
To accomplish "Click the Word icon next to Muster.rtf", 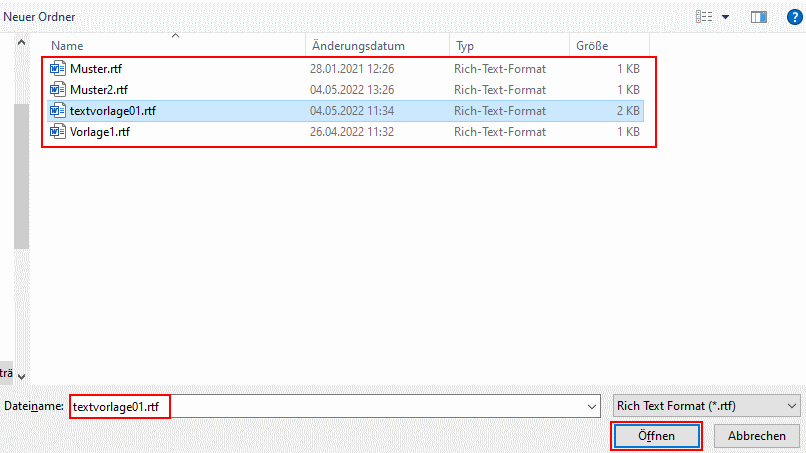I will tap(58, 69).
